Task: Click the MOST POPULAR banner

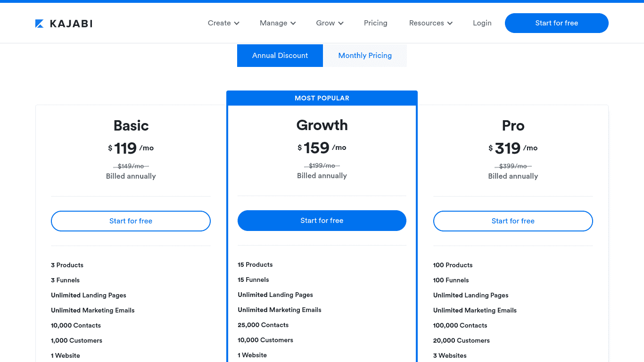Action: [322, 98]
